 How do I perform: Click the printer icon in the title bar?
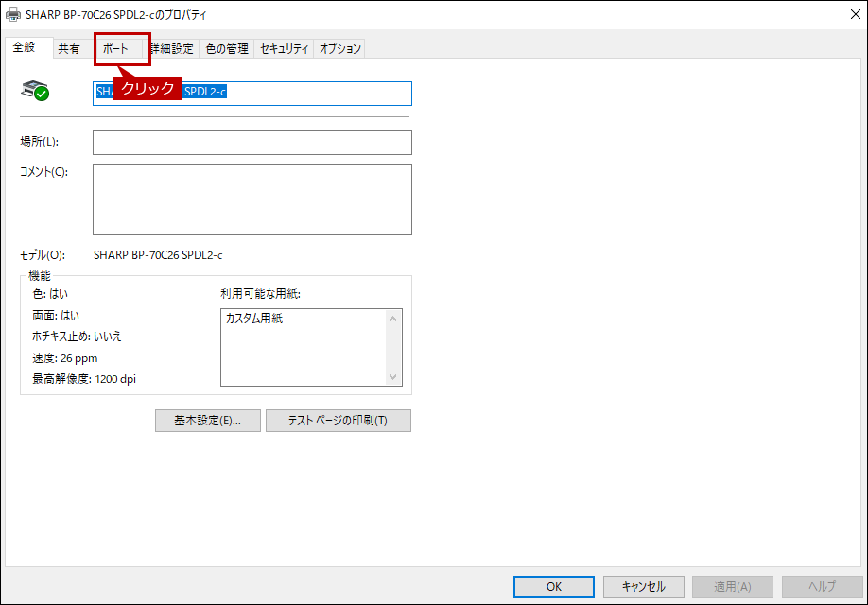click(13, 15)
